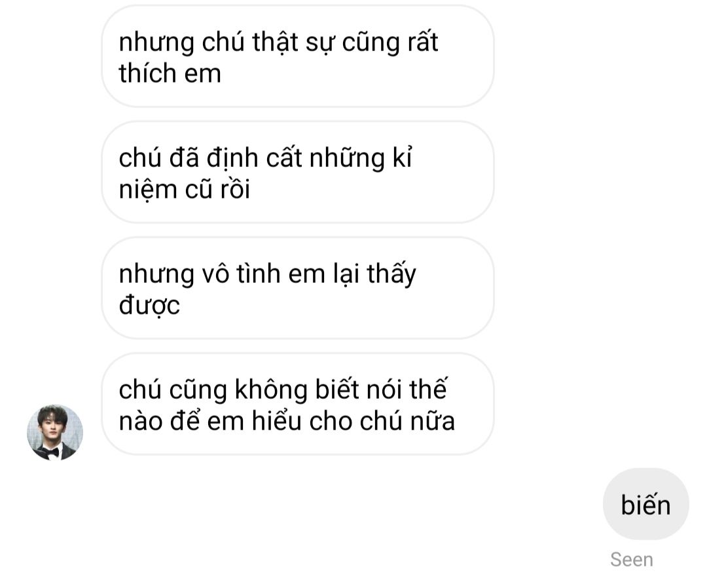Click the line 'nhưng vô tình em lại thấy'
Screen dimensions: 707x588
[x=267, y=274]
